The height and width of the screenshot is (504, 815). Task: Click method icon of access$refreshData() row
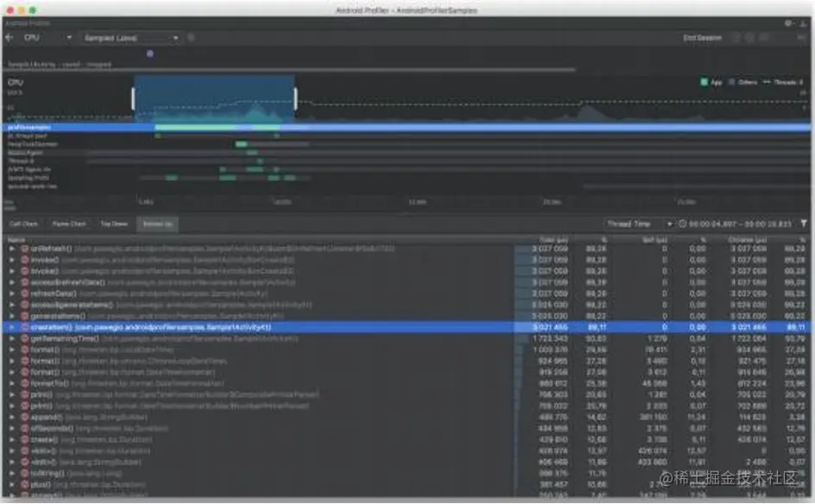pyautogui.click(x=24, y=283)
